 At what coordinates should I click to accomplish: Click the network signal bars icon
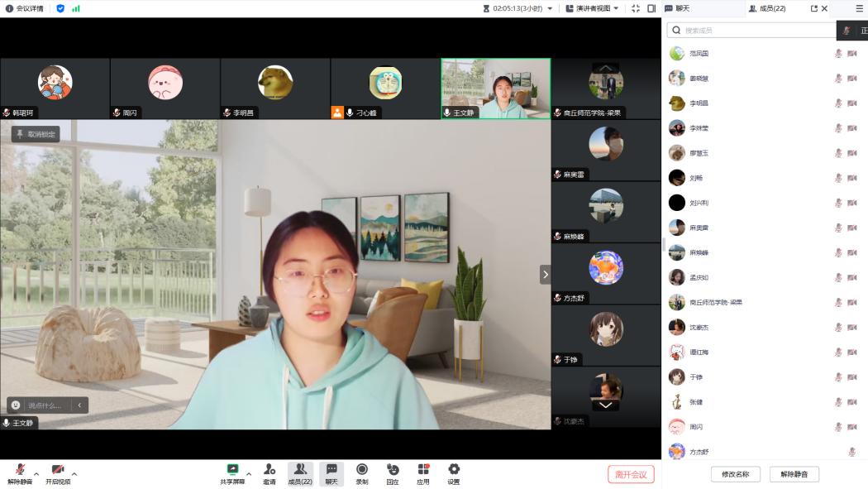(76, 8)
